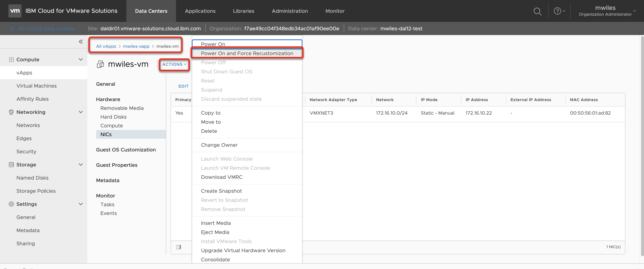The image size is (644, 269).
Task: Choose Create Snapshot from actions menu
Action: pyautogui.click(x=221, y=191)
